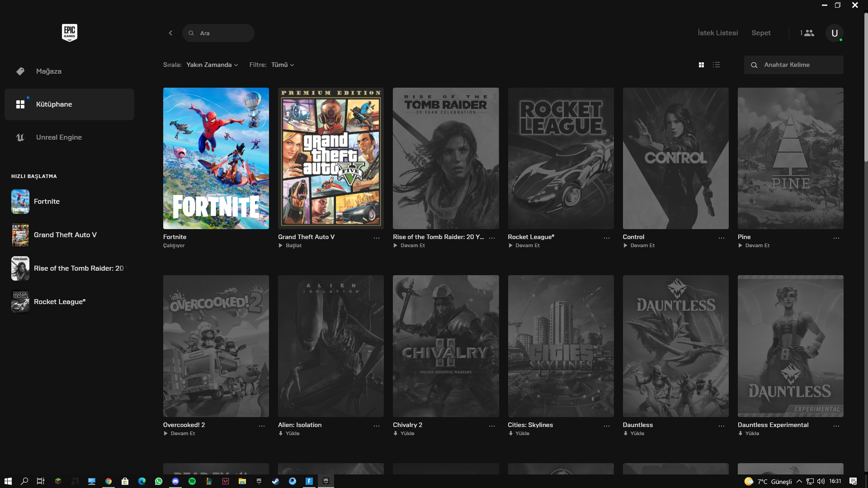Open Discord from the taskbar
Viewport: 868px width, 488px height.
175,481
